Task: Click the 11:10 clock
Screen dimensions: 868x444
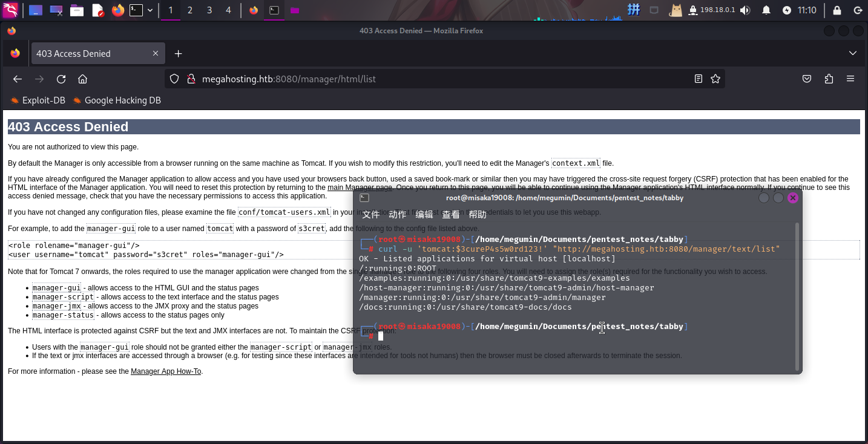Action: (x=807, y=10)
